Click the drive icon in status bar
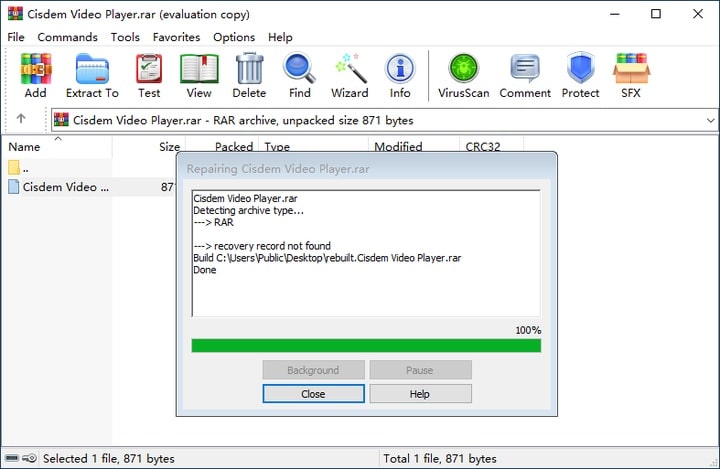720x469 pixels. coord(11,458)
